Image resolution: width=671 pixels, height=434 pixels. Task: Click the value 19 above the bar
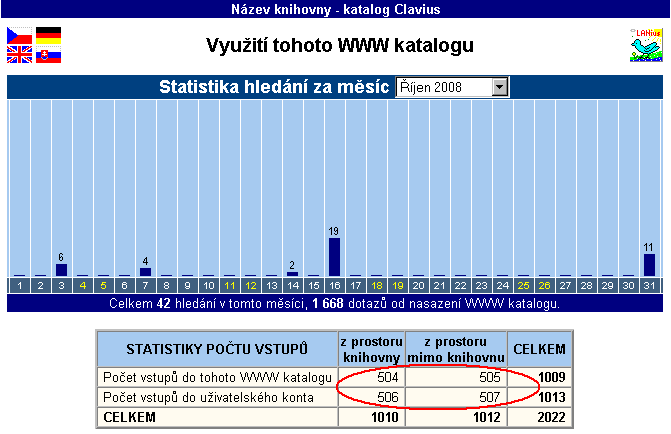click(x=334, y=232)
